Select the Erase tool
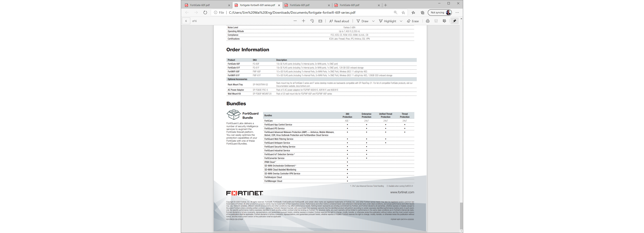This screenshot has width=644, height=233. click(x=413, y=21)
